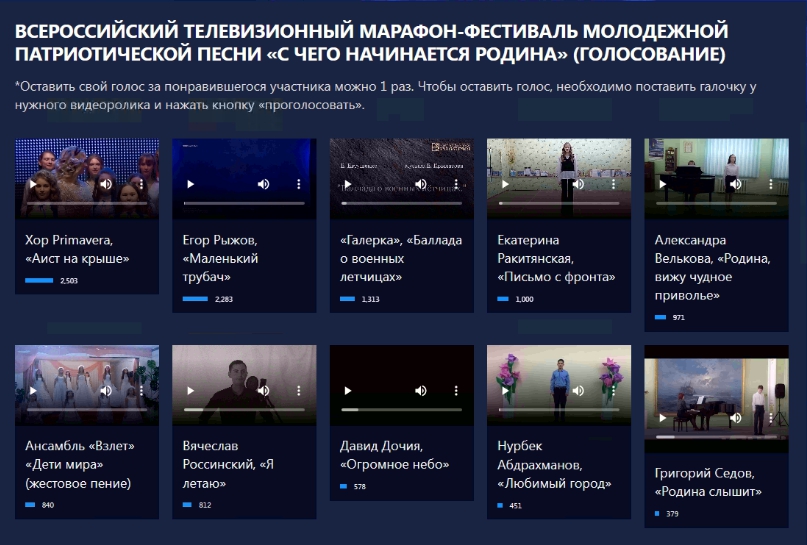Seek in the Хор Primavera video progress bar
Image resolution: width=807 pixels, height=545 pixels.
tap(87, 203)
